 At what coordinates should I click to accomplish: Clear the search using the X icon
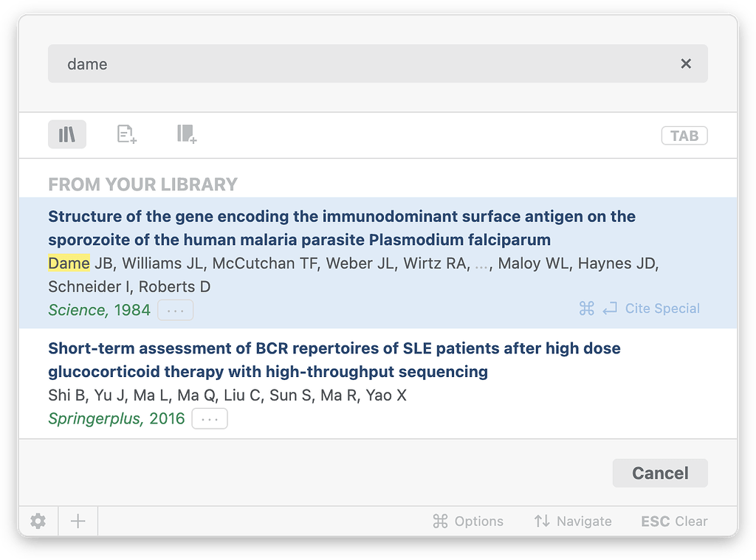(x=686, y=63)
